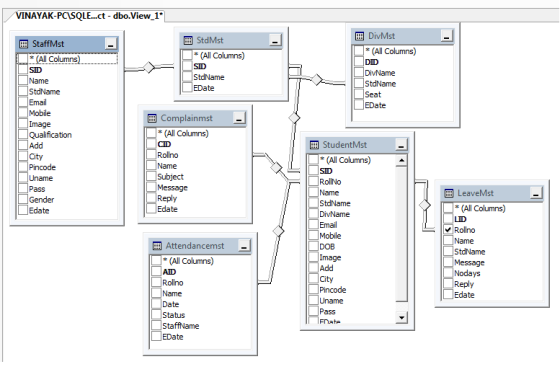This screenshot has width=560, height=372.
Task: Check DivName column in DivMst
Action: click(359, 73)
